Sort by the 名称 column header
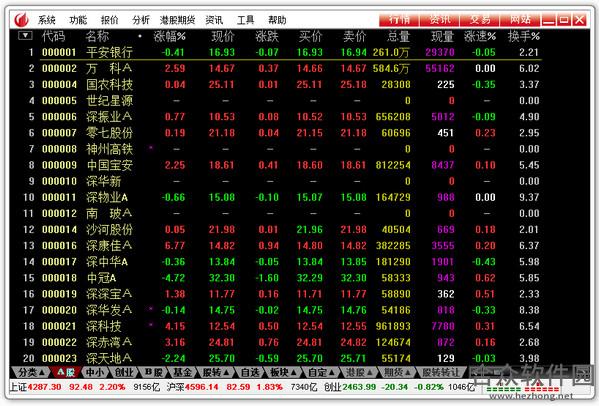This screenshot has height=406, width=599. pos(97,36)
